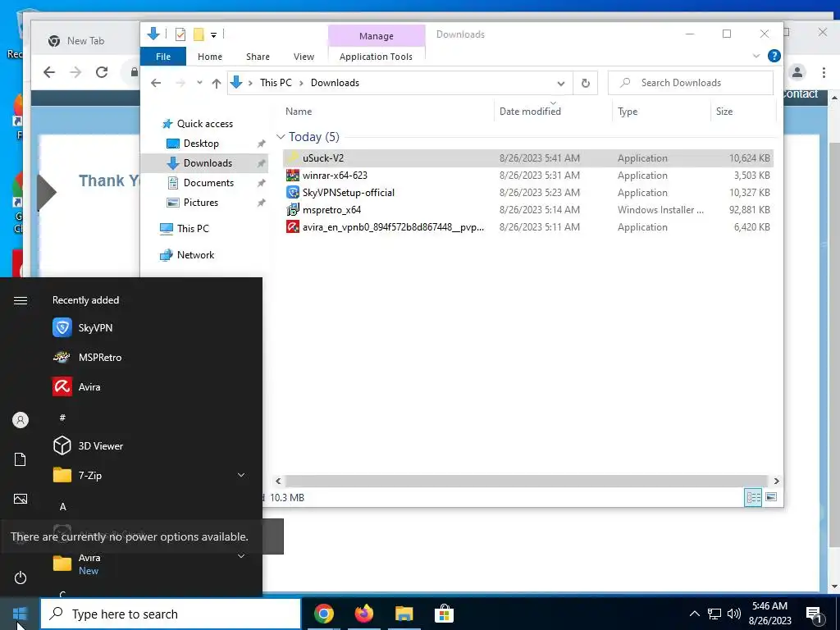Open Pictures in the navigation pane
Viewport: 840px width, 630px height.
click(200, 203)
